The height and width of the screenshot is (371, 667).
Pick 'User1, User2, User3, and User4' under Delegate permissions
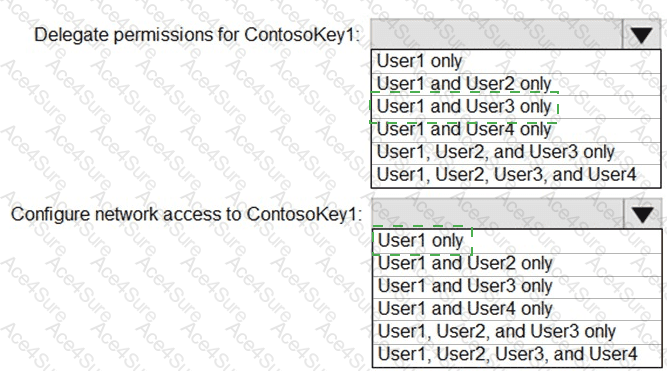tap(516, 175)
